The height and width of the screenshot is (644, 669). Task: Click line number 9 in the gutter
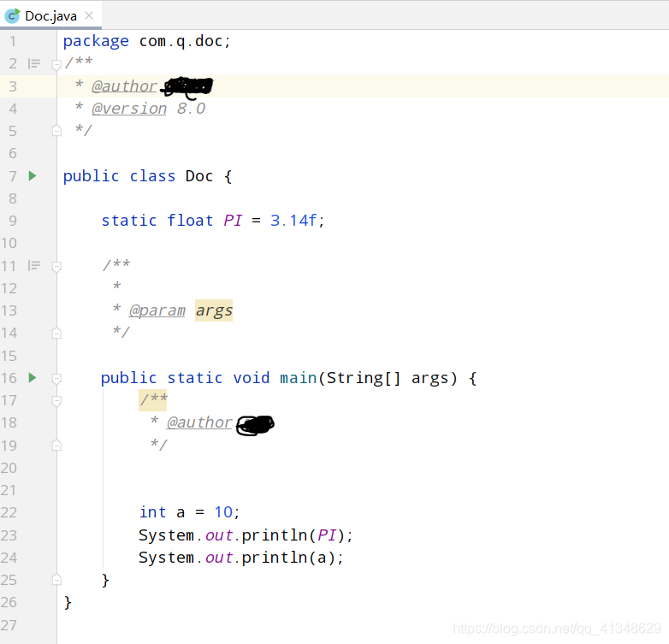click(13, 221)
